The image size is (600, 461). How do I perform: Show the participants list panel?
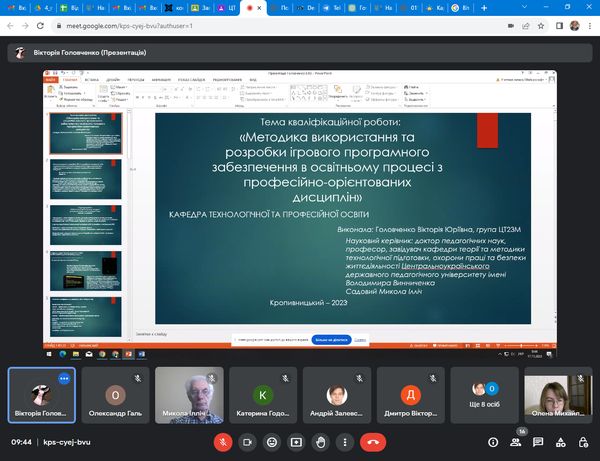pyautogui.click(x=516, y=441)
